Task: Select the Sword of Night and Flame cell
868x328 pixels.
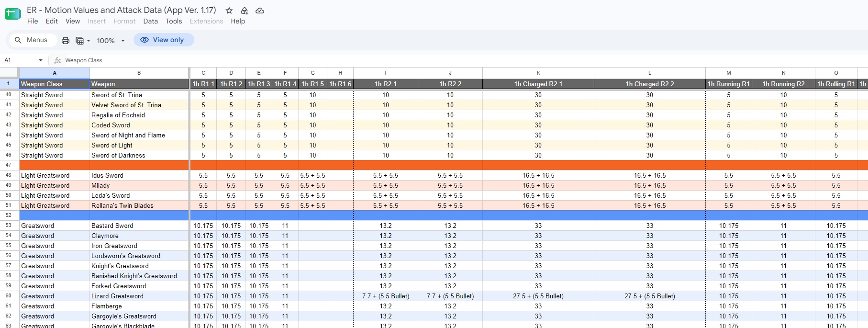Action: [x=139, y=135]
